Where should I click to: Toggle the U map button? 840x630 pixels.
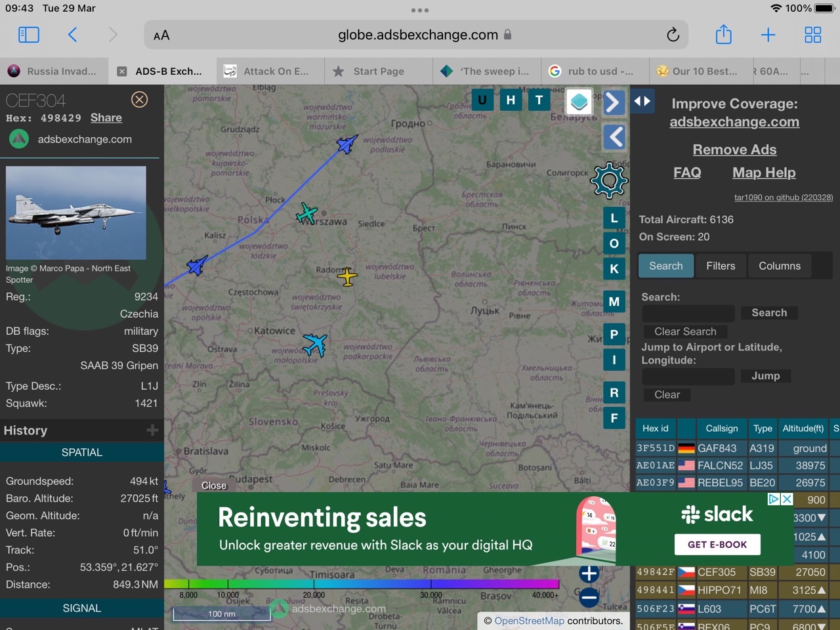pos(482,100)
